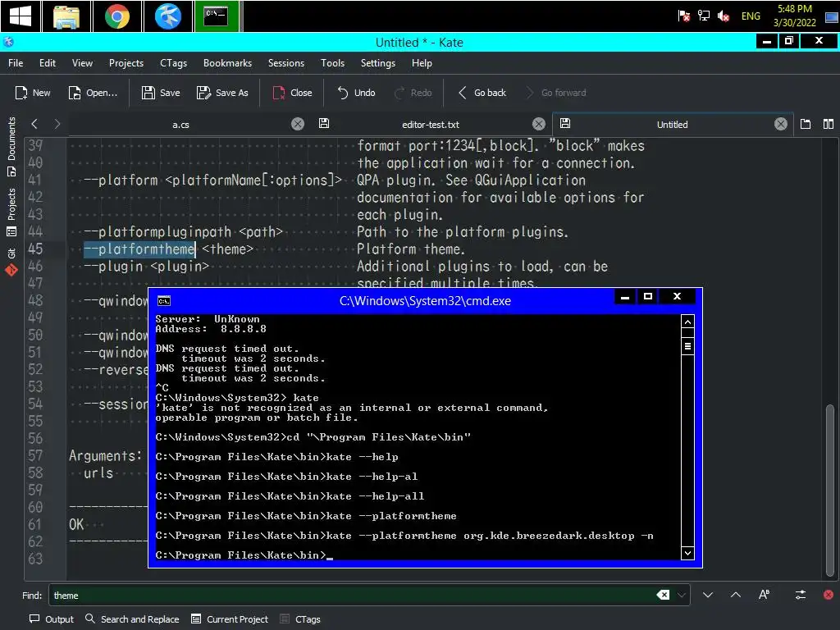Image resolution: width=840 pixels, height=630 pixels.
Task: Toggle the Output panel
Action: [x=52, y=619]
